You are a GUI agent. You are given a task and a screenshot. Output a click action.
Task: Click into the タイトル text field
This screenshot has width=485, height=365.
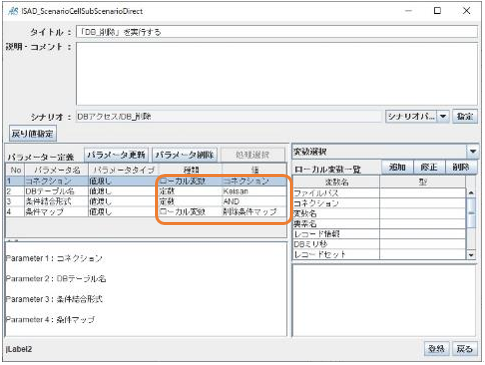(x=277, y=32)
